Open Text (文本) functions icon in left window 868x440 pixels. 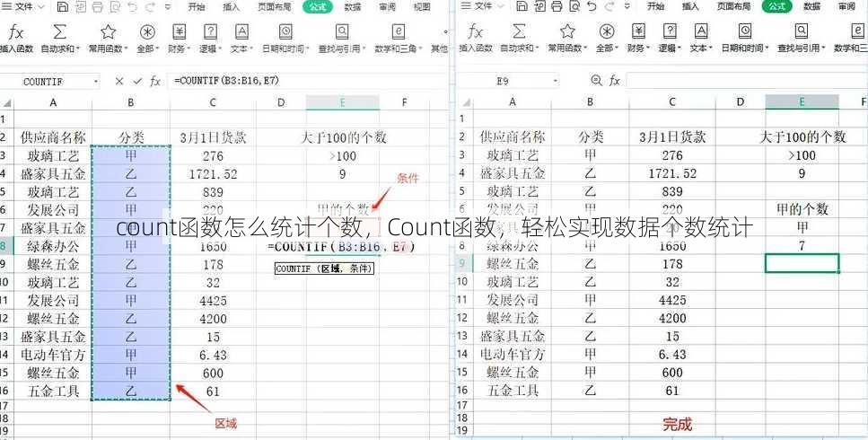(x=241, y=31)
